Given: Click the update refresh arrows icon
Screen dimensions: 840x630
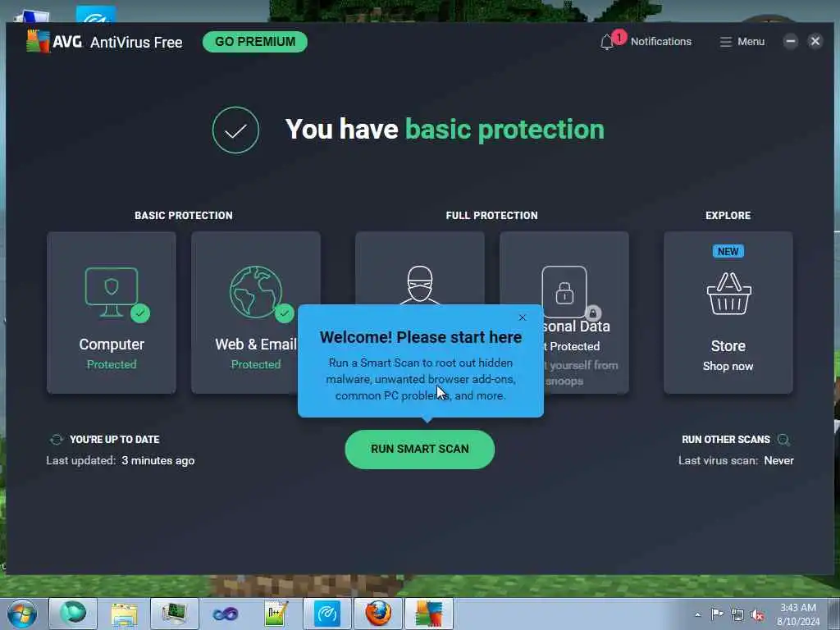Looking at the screenshot, I should tap(57, 440).
